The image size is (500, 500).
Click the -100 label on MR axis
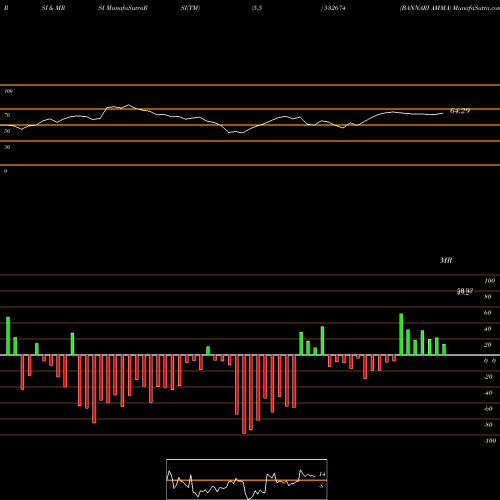(490, 441)
